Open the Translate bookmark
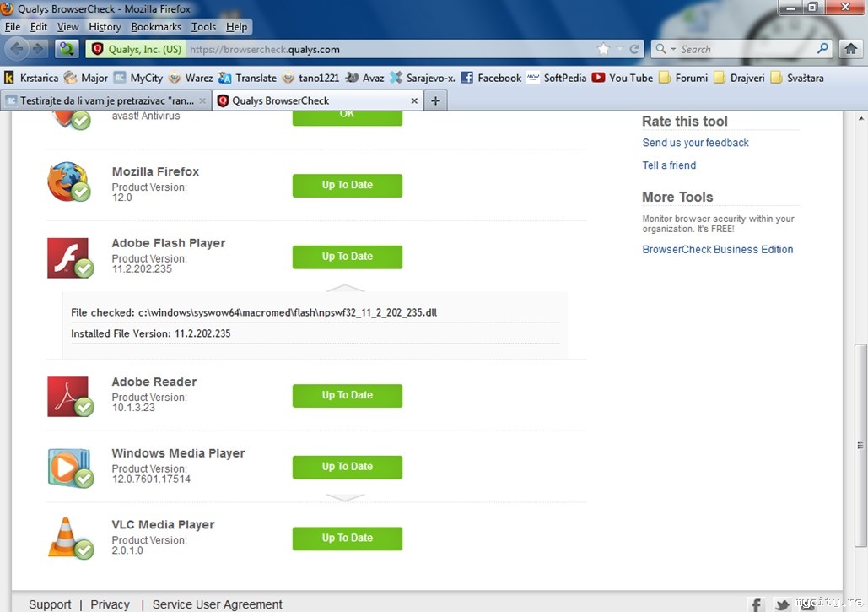Screen dimensions: 868x612 click(x=247, y=78)
